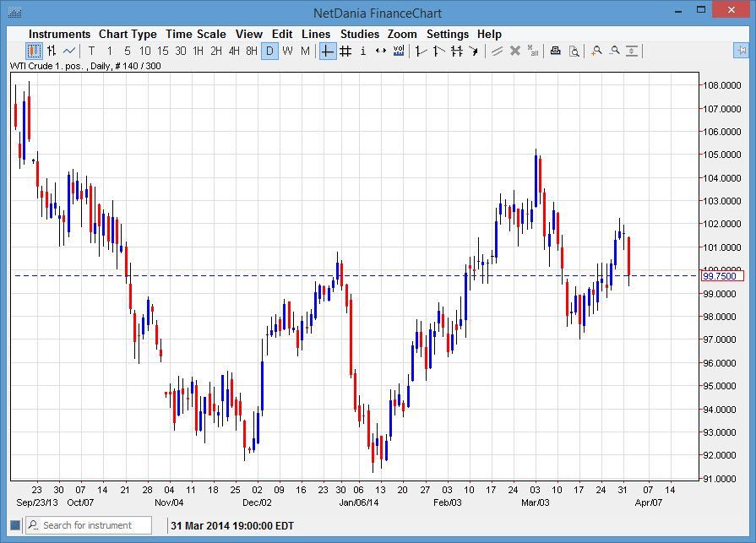756x543 pixels.
Task: Delete all drawings with the X all icon
Action: [532, 52]
